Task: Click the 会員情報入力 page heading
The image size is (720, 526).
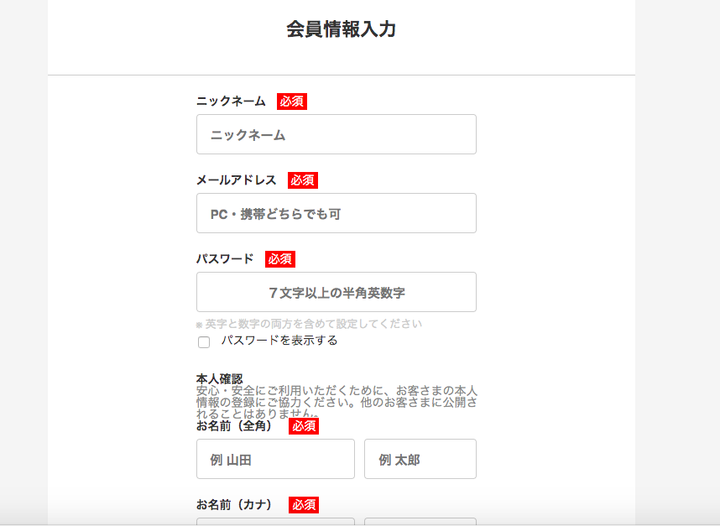Action: (341, 30)
